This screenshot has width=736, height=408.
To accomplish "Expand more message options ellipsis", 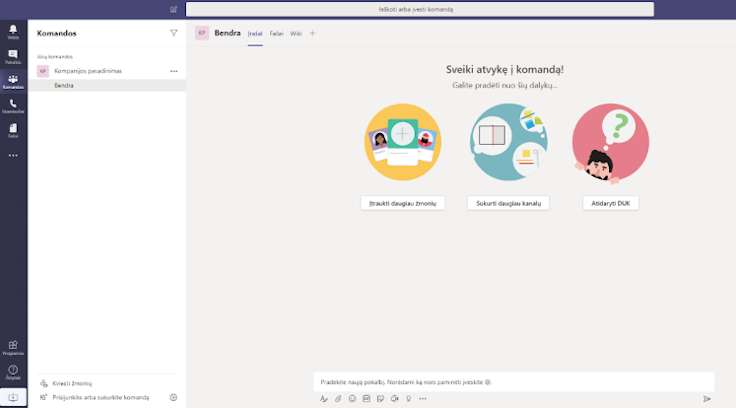I will (422, 398).
